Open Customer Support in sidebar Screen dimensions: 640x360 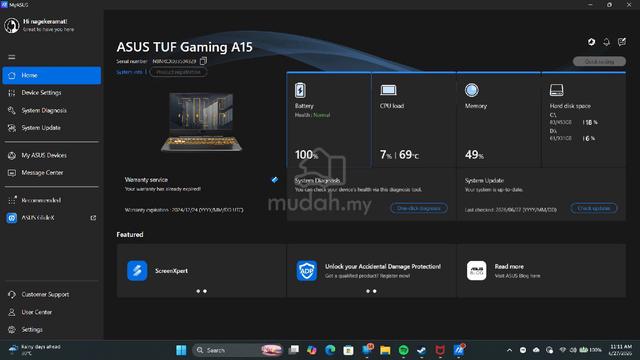(x=51, y=295)
